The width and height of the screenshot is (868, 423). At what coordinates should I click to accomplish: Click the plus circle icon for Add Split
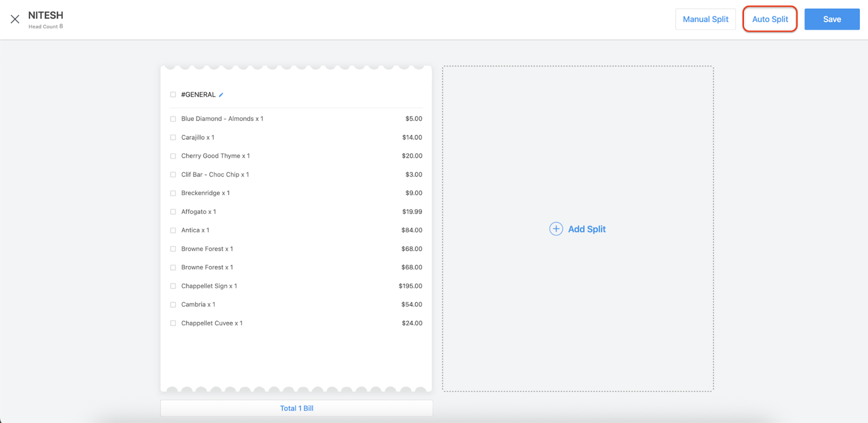556,229
